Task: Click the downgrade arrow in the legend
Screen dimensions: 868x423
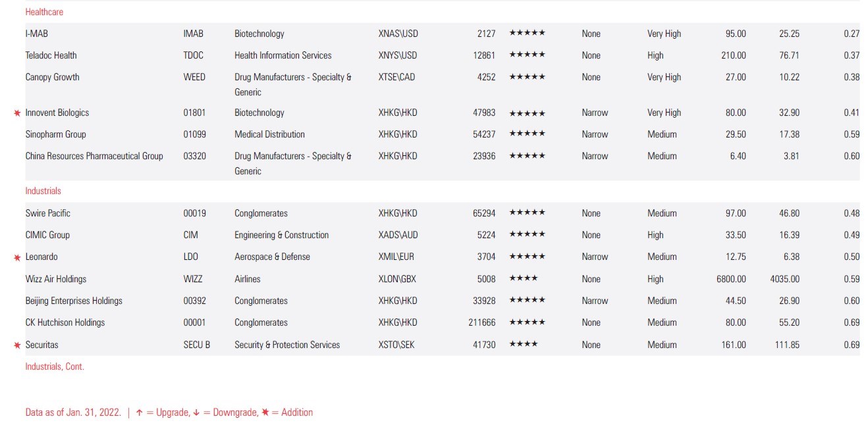Action: click(x=196, y=413)
